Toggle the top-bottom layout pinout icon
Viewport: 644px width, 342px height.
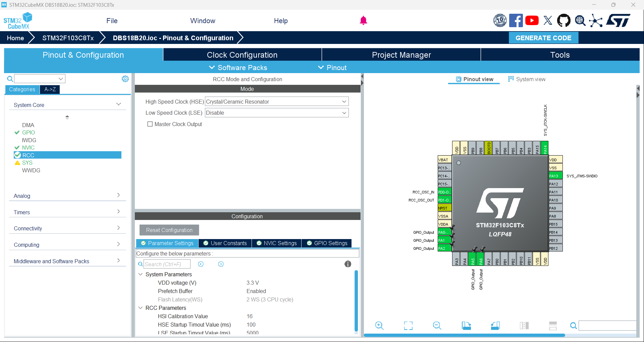pyautogui.click(x=553, y=326)
